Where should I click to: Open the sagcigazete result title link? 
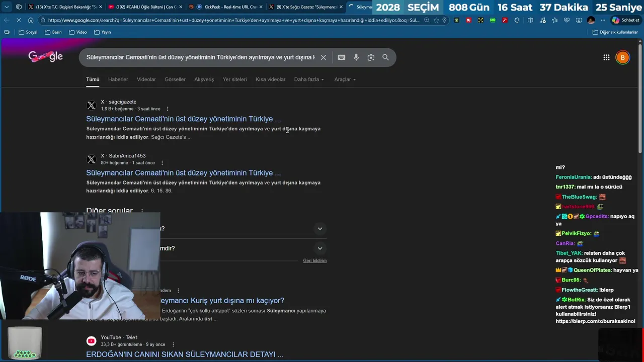pyautogui.click(x=183, y=119)
